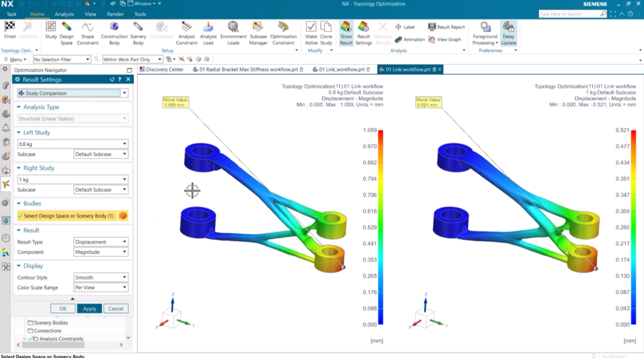Viewport: 644px width, 358px height.
Task: Click the Apply button
Action: 89,308
